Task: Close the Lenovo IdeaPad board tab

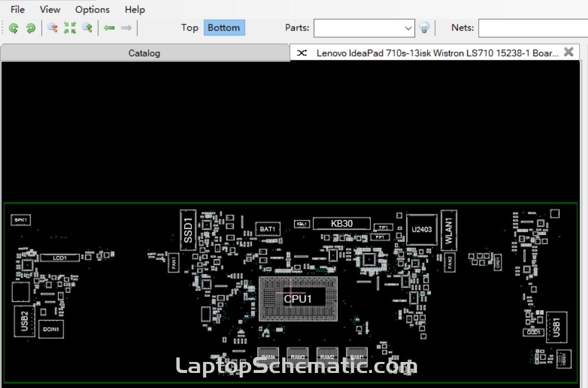Action: pos(568,52)
